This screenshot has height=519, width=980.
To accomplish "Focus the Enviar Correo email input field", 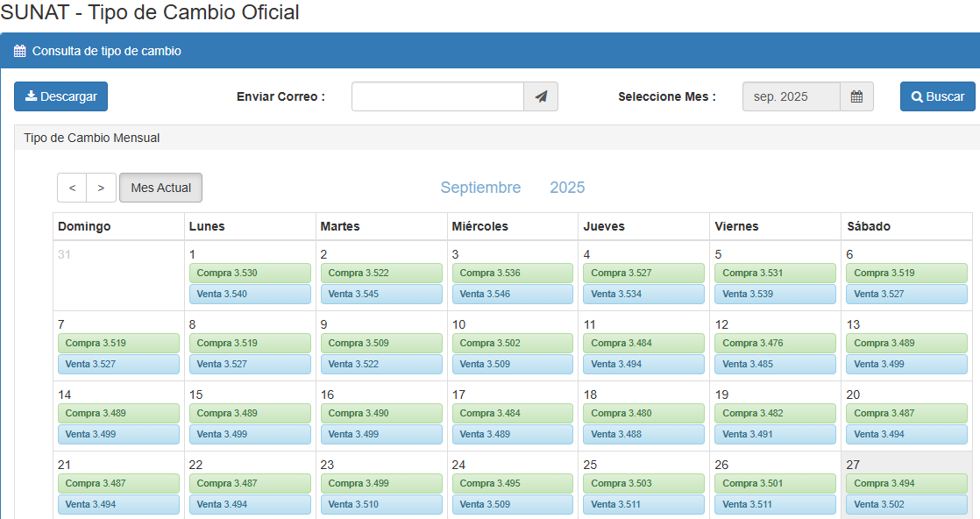I will [437, 96].
